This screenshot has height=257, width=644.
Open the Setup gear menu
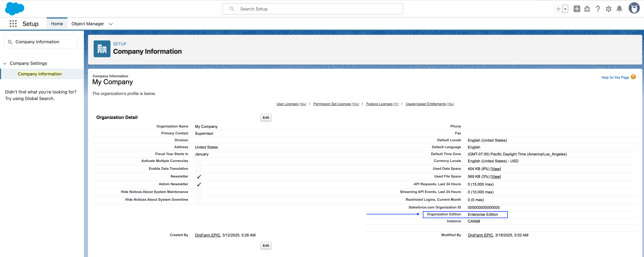608,9
